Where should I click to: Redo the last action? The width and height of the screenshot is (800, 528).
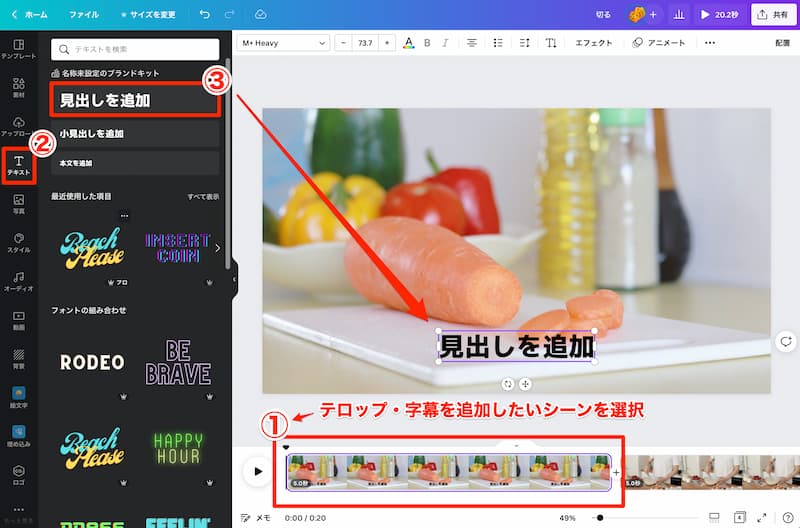230,14
